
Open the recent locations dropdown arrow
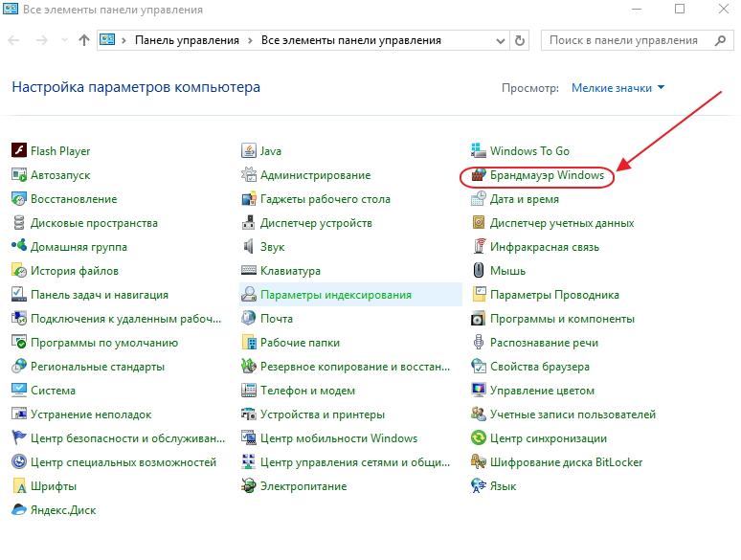pyautogui.click(x=64, y=40)
